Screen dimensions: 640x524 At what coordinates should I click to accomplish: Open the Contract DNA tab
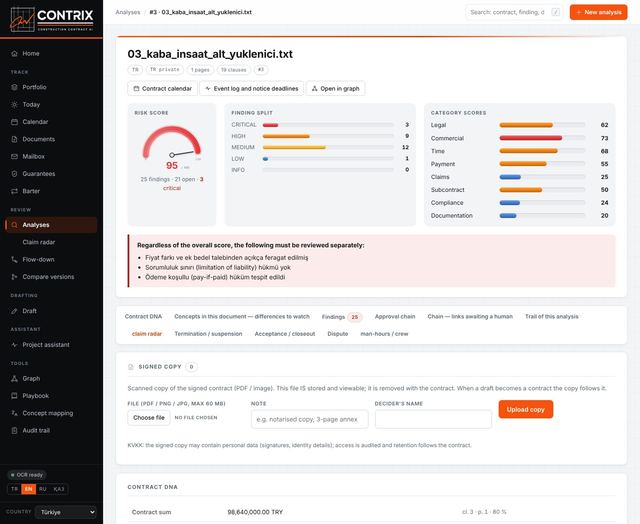(143, 316)
